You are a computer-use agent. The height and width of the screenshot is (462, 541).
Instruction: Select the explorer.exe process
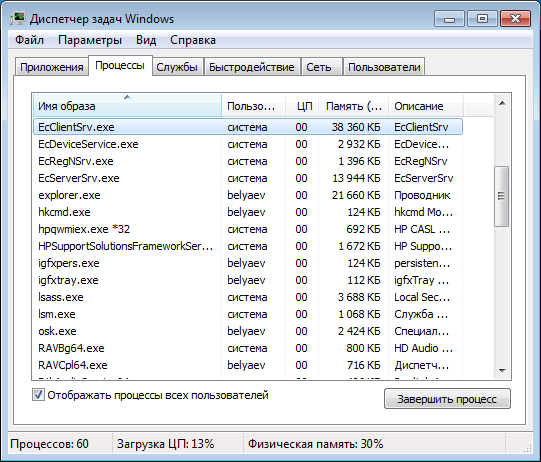[248, 195]
